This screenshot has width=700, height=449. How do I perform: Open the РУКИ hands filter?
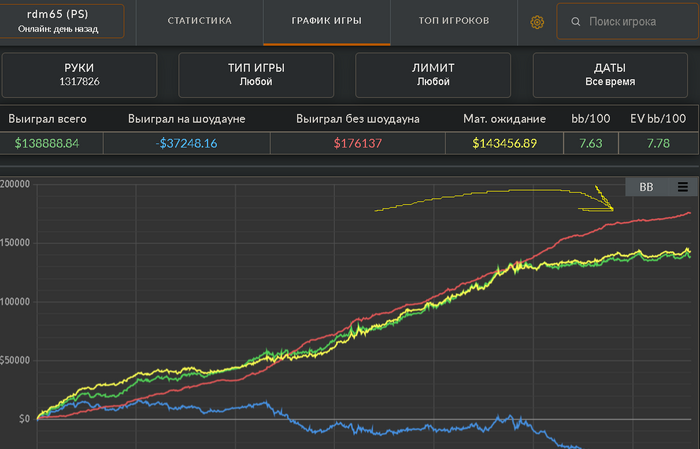tap(79, 75)
